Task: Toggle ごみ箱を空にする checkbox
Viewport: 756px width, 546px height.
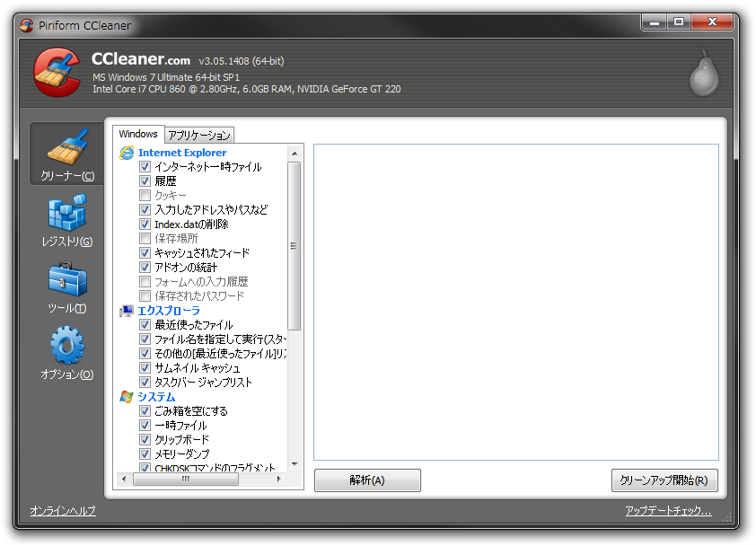Action: [x=145, y=411]
